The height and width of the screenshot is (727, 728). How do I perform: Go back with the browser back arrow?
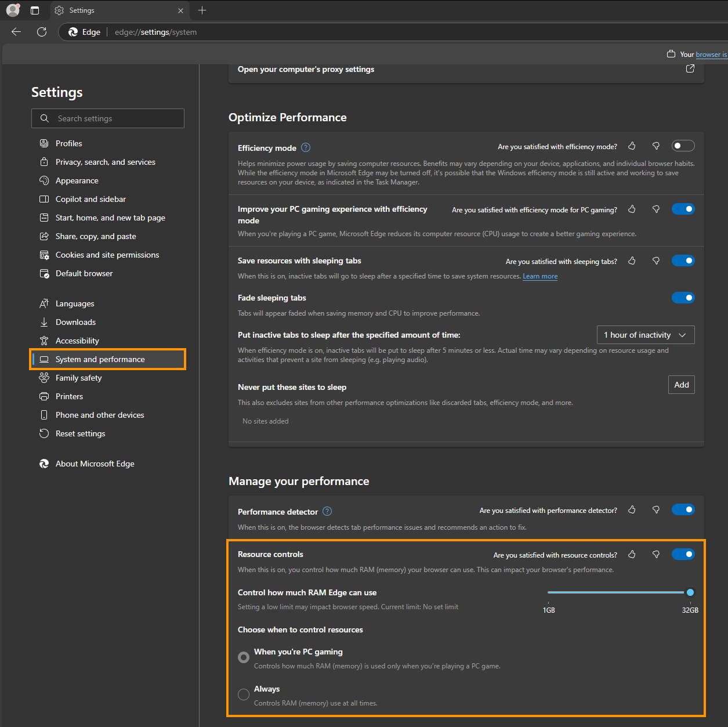[x=16, y=32]
